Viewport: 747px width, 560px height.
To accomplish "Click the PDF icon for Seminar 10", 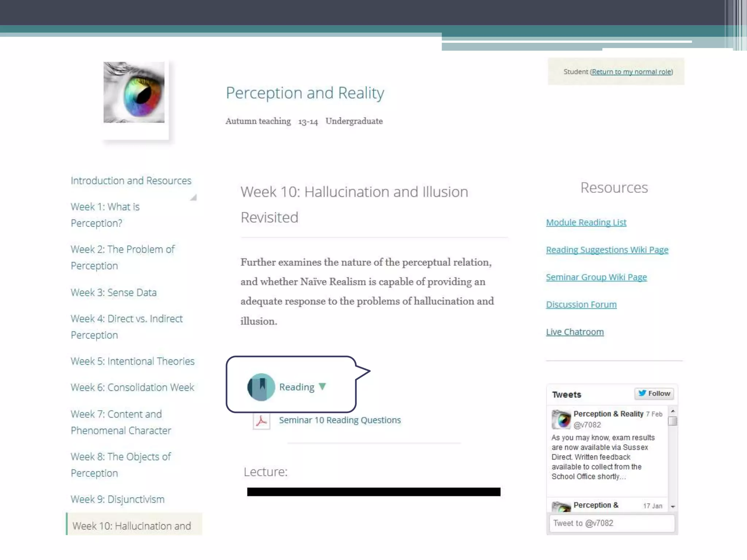I will pos(261,421).
